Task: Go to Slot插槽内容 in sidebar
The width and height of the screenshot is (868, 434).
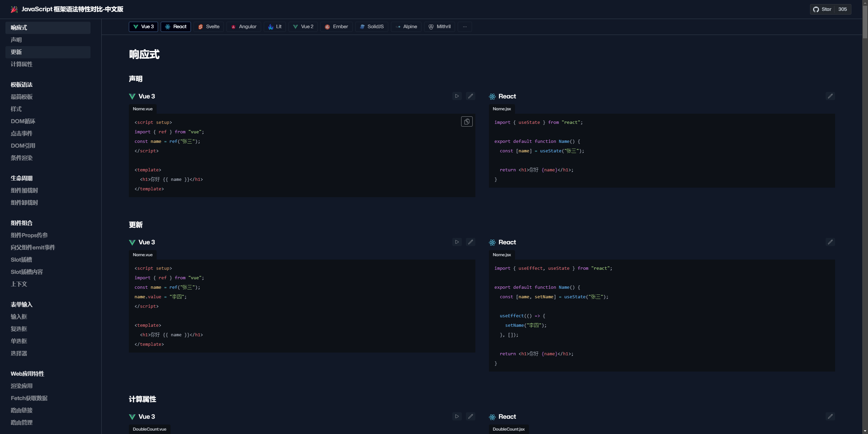Action: pos(48,272)
